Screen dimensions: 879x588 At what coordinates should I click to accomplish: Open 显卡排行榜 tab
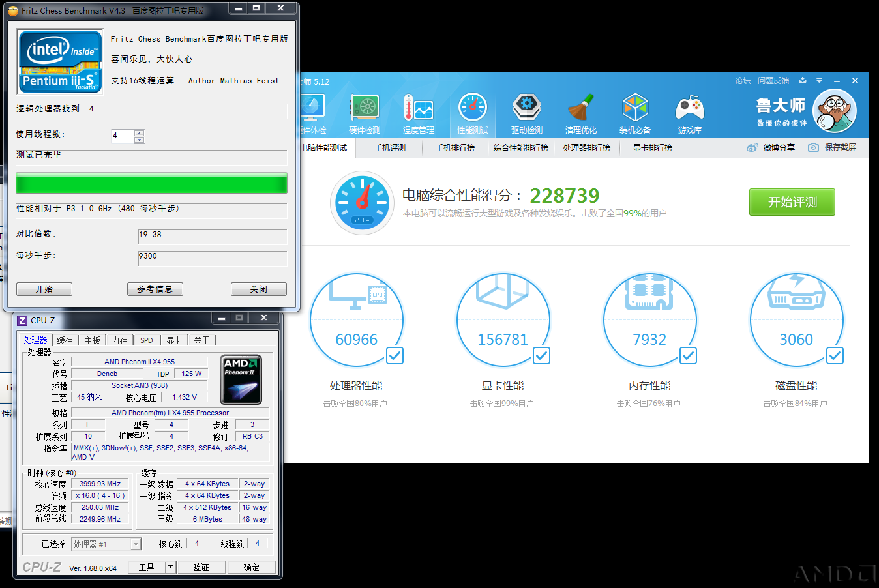click(653, 148)
